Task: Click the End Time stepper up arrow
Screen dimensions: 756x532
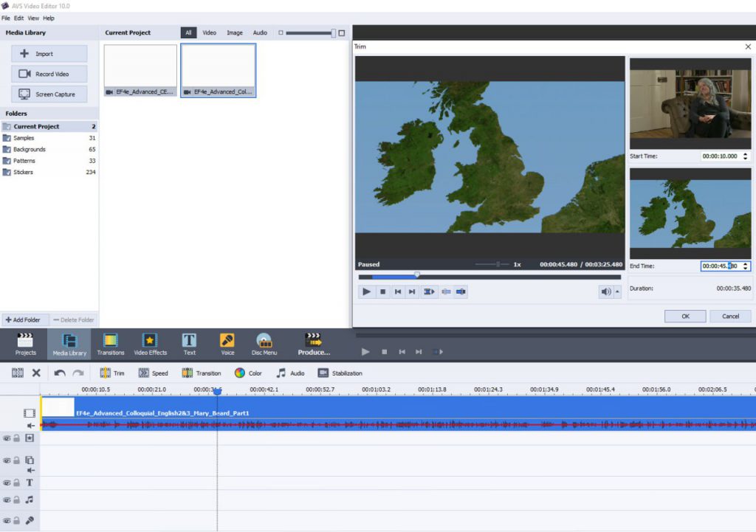Action: click(744, 263)
